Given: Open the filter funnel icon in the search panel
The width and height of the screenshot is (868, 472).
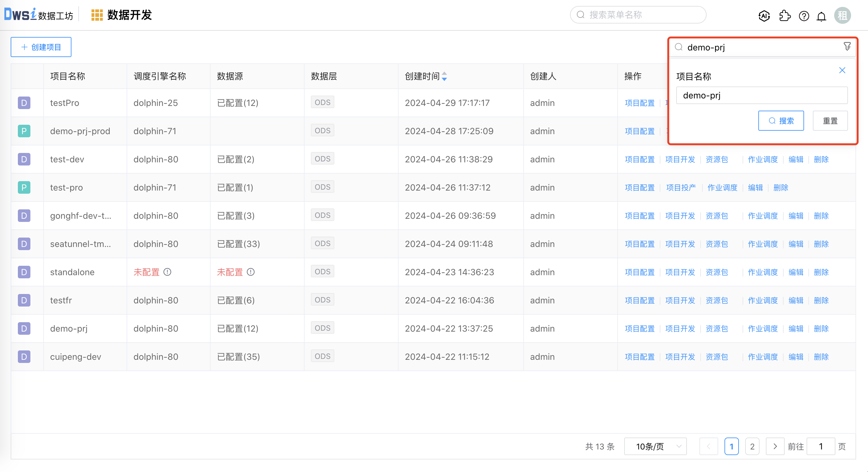Looking at the screenshot, I should tap(847, 46).
